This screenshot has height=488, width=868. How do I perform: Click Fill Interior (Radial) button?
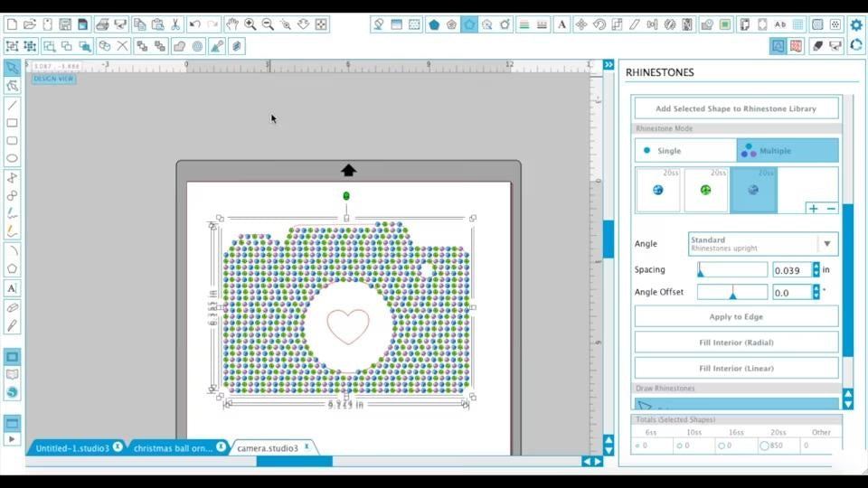(x=736, y=343)
